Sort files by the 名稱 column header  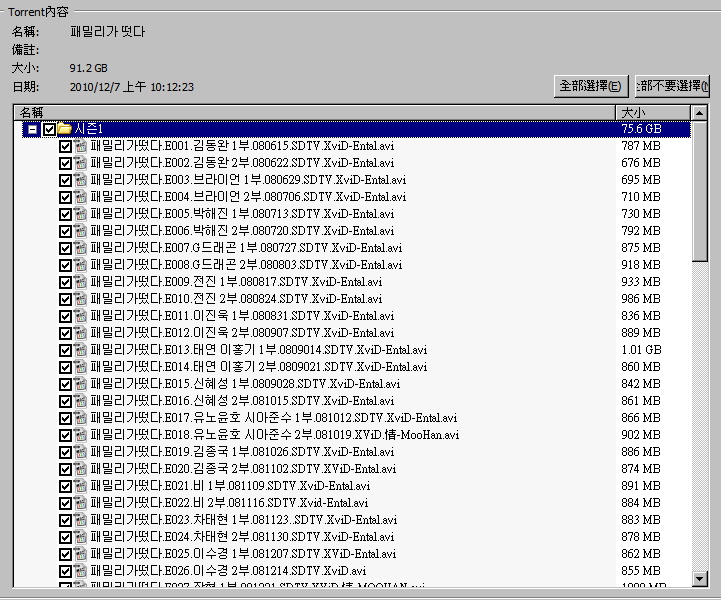click(x=315, y=113)
